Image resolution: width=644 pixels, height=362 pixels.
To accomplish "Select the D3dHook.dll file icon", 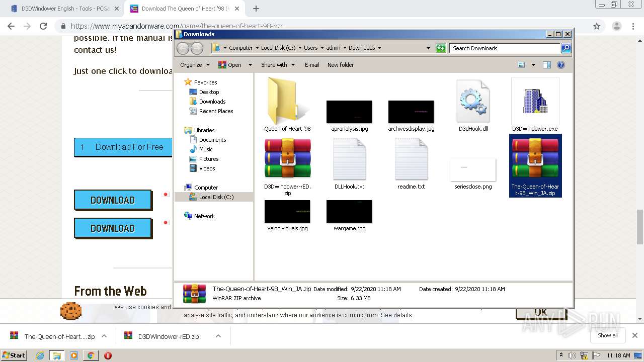I will (473, 101).
